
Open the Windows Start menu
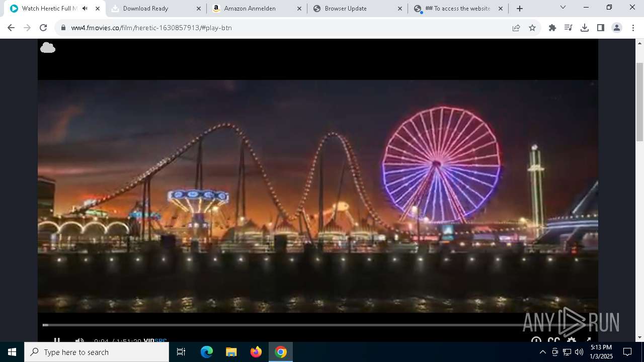coord(12,352)
